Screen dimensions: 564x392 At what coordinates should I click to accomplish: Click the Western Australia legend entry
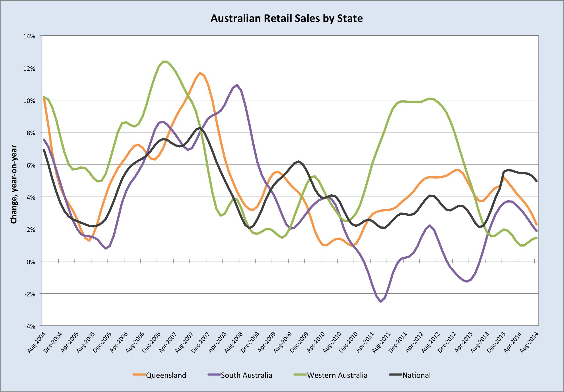[x=337, y=375]
